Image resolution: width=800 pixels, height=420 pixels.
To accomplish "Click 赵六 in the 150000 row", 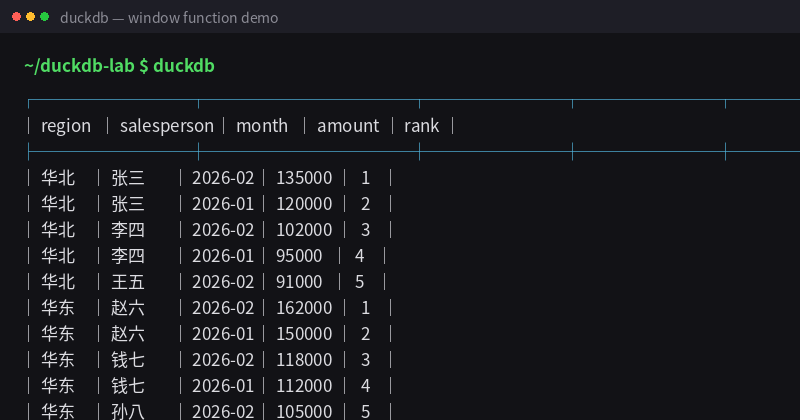I will (x=128, y=334).
